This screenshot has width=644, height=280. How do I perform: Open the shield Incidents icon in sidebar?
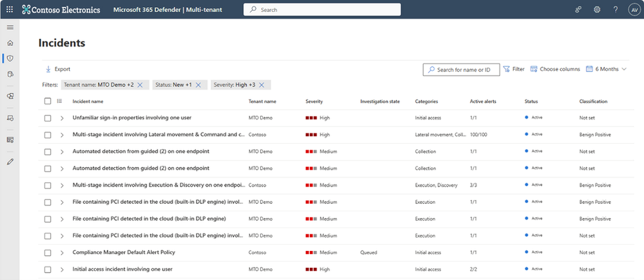10,59
